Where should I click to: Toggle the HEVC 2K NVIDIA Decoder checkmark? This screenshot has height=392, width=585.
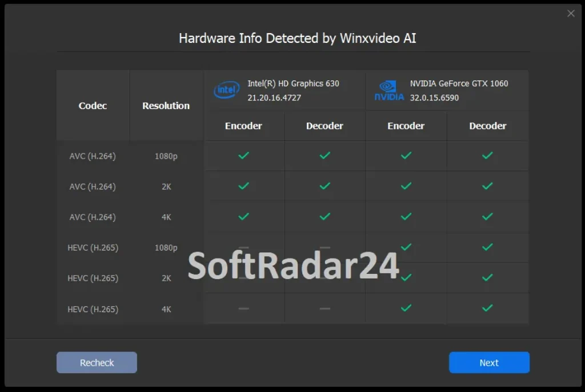tap(487, 278)
